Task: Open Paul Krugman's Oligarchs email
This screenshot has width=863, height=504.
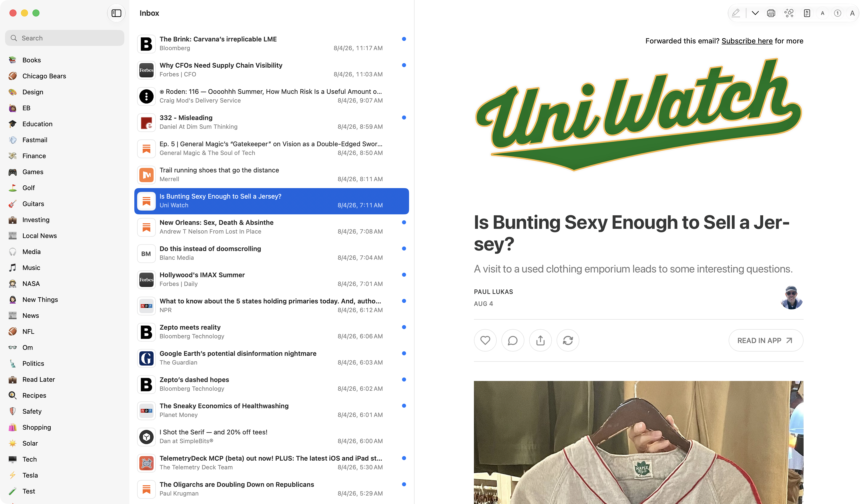Action: (272, 489)
